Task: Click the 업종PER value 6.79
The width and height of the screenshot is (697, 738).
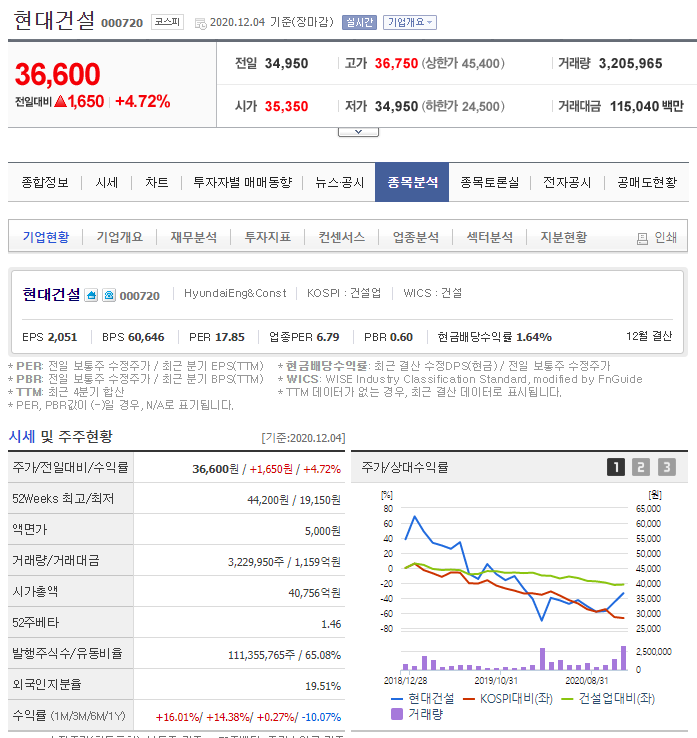Action: coord(328,337)
